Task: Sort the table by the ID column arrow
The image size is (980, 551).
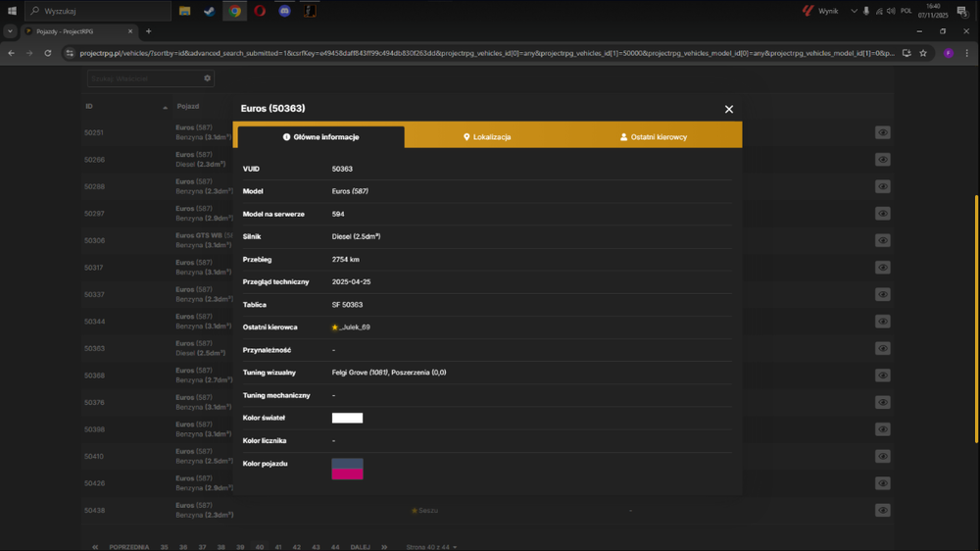Action: click(165, 107)
